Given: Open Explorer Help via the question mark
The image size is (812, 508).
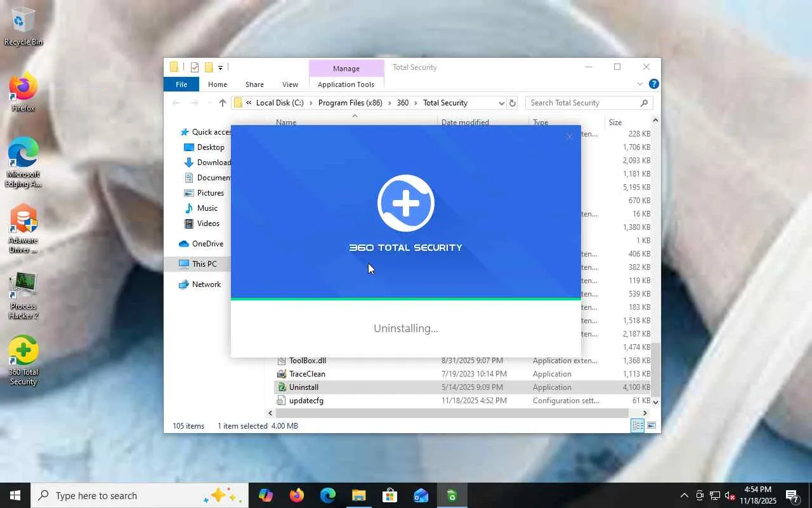Looking at the screenshot, I should pyautogui.click(x=654, y=84).
